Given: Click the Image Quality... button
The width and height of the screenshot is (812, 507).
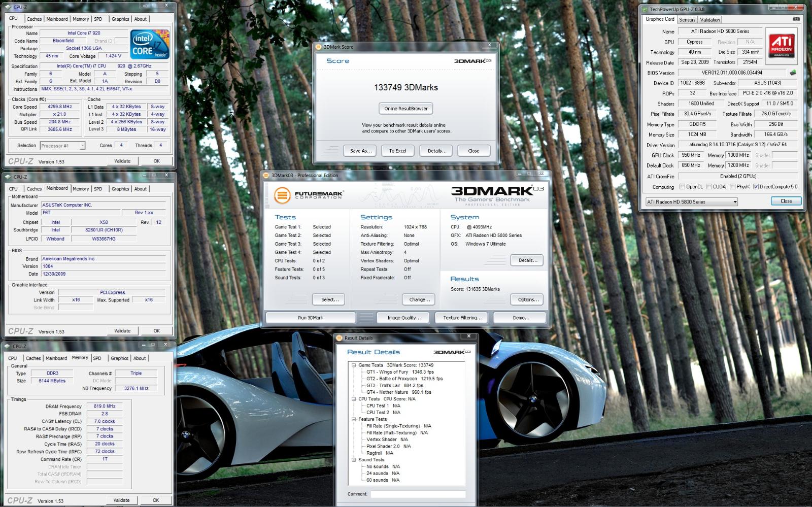Looking at the screenshot, I should 404,318.
